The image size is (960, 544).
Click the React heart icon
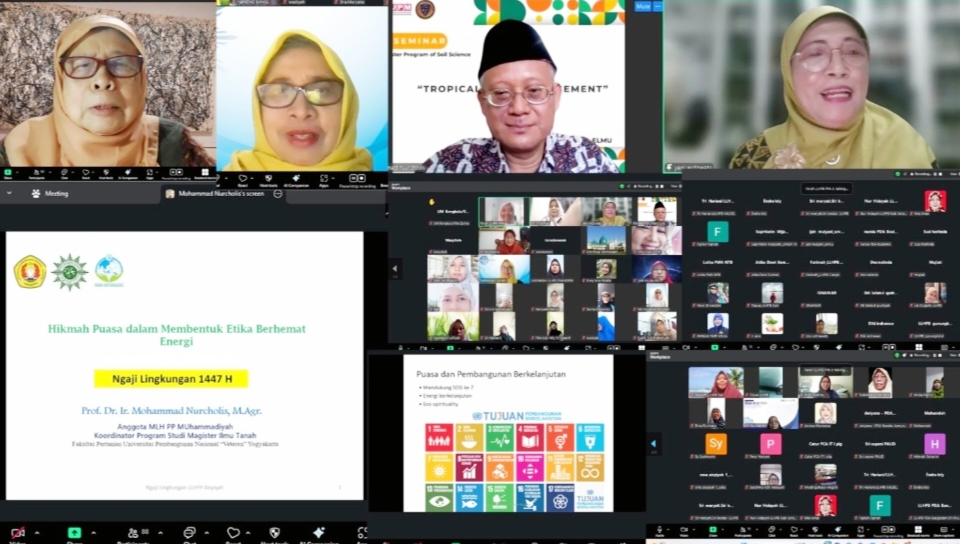coord(233,533)
